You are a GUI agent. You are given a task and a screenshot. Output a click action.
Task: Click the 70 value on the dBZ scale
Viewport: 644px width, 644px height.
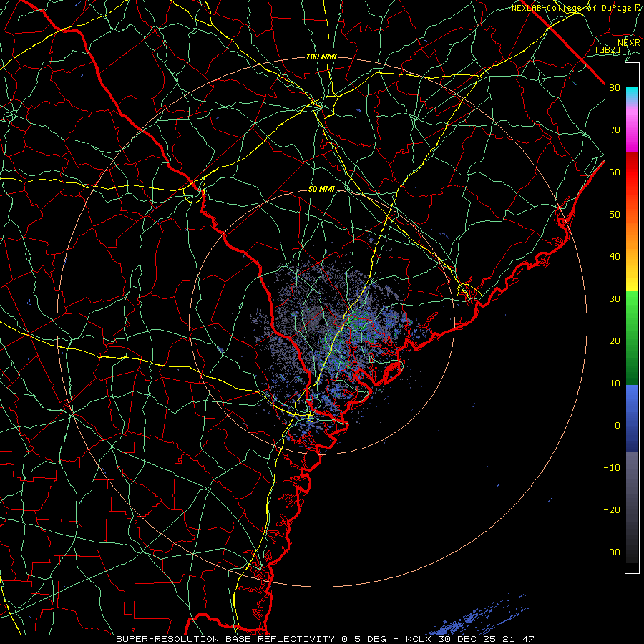[615, 130]
